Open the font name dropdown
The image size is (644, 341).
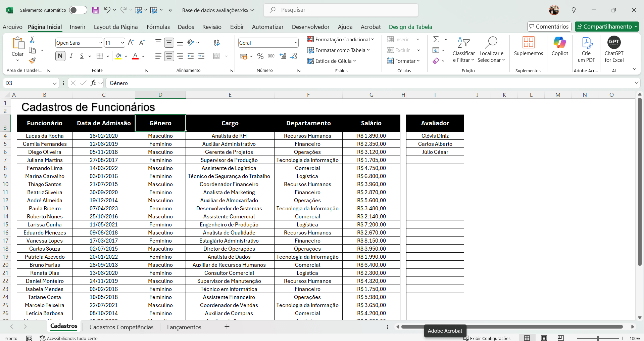tap(100, 43)
